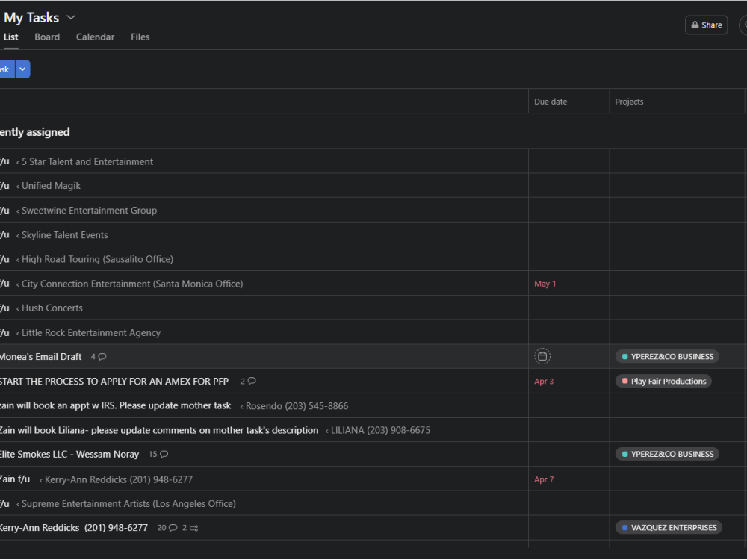Click the Share button
The height and width of the screenshot is (560, 747).
coord(706,25)
